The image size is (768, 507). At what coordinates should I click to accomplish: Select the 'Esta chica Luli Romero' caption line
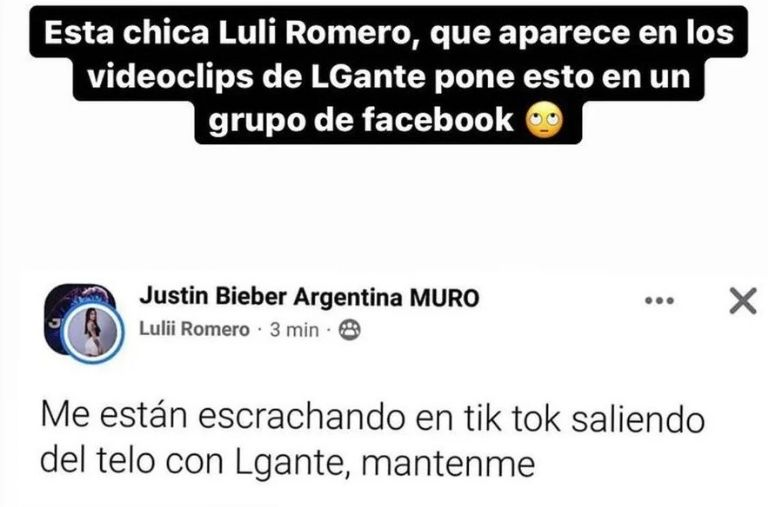point(389,33)
